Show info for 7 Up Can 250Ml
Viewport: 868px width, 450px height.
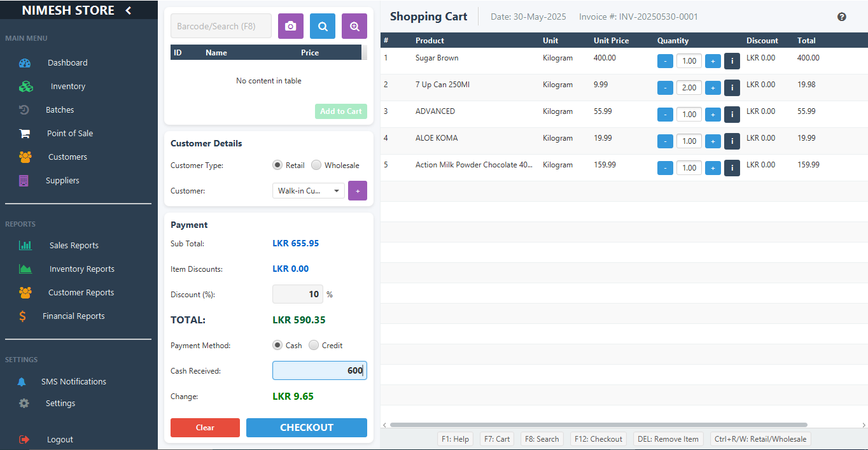732,88
